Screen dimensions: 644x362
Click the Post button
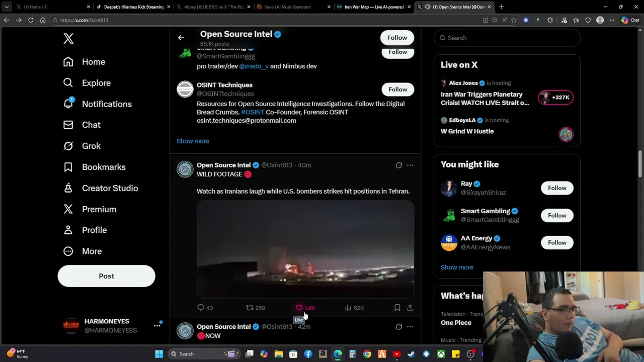pyautogui.click(x=106, y=276)
